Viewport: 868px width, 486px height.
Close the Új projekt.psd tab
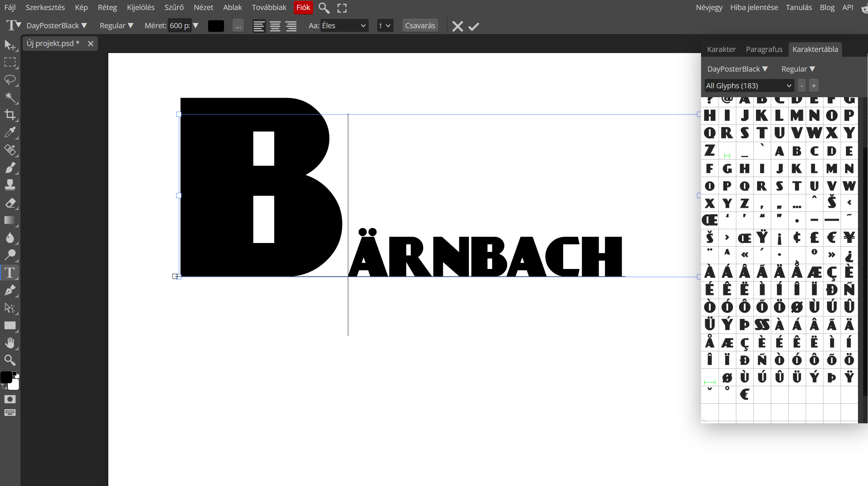(x=91, y=44)
